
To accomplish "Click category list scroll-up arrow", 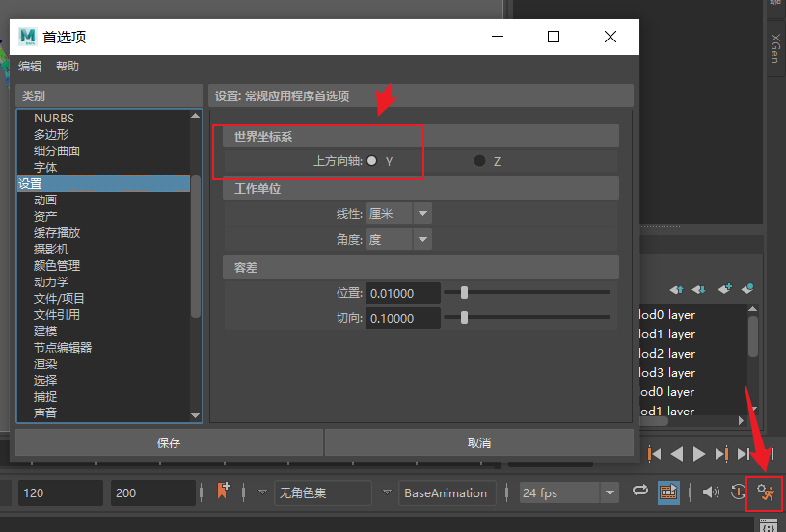I will 196,116.
